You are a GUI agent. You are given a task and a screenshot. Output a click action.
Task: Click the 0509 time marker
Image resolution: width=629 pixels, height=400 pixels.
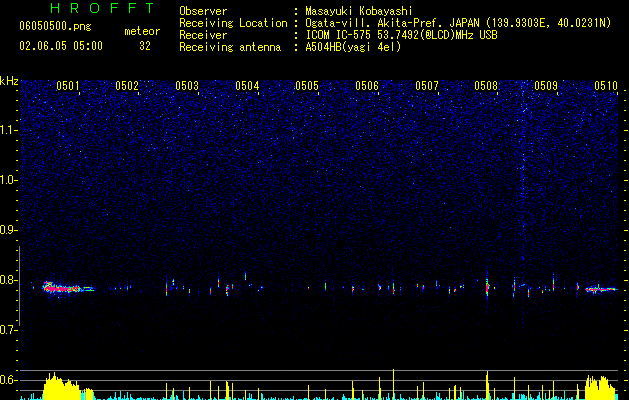pos(546,86)
